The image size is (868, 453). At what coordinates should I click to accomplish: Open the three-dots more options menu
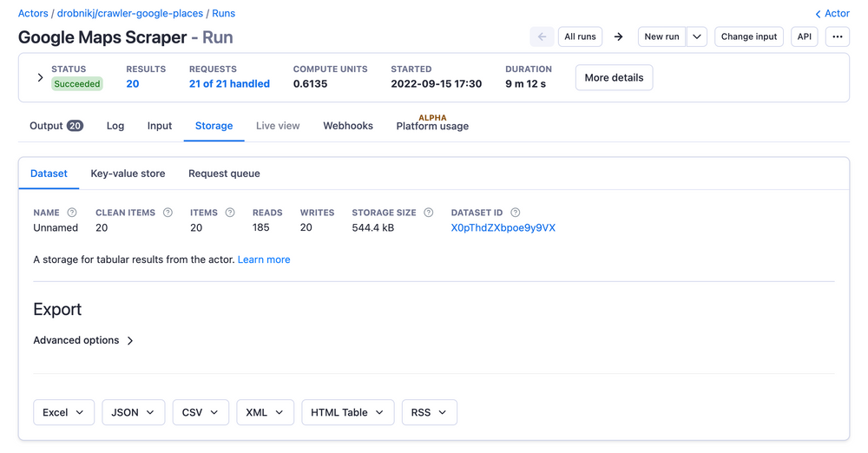pos(837,36)
